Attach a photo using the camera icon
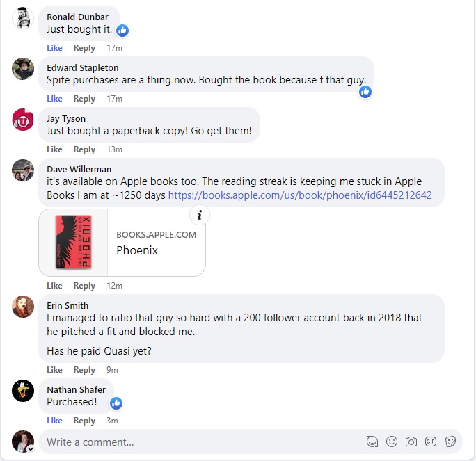Viewport: 476px width, 461px height. pyautogui.click(x=411, y=442)
